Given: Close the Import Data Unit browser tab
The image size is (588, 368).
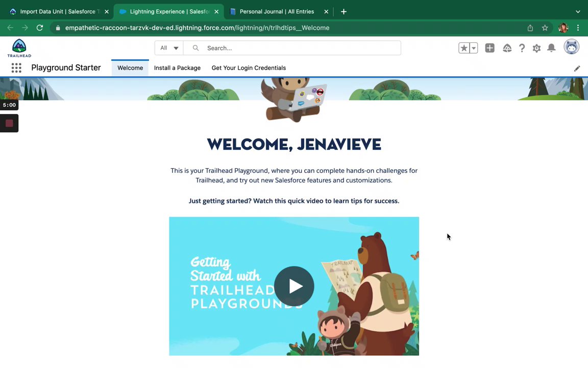Looking at the screenshot, I should (x=107, y=12).
